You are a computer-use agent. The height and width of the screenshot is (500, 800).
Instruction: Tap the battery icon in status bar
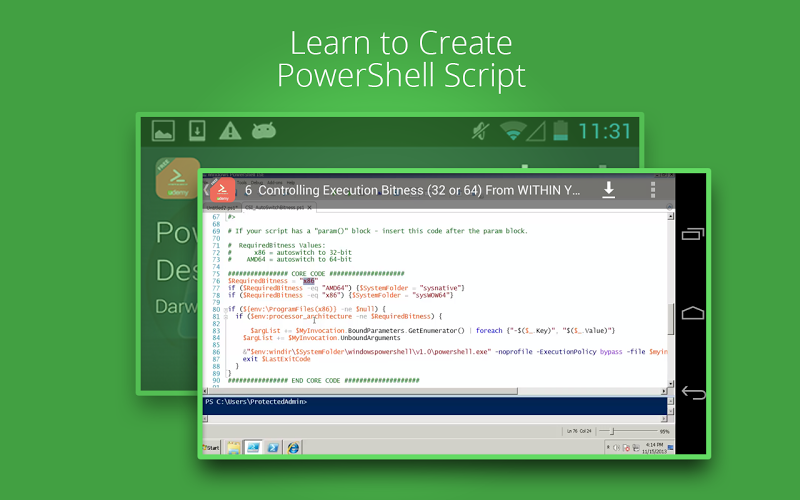pos(561,131)
